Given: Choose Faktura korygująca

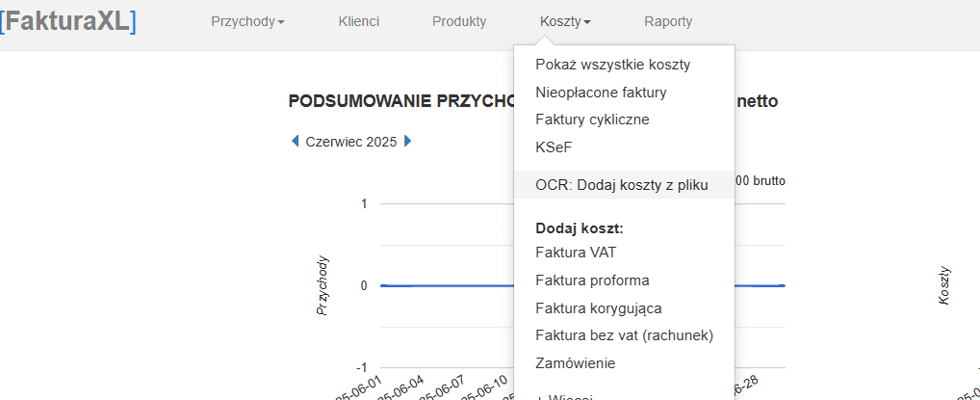Looking at the screenshot, I should click(598, 308).
